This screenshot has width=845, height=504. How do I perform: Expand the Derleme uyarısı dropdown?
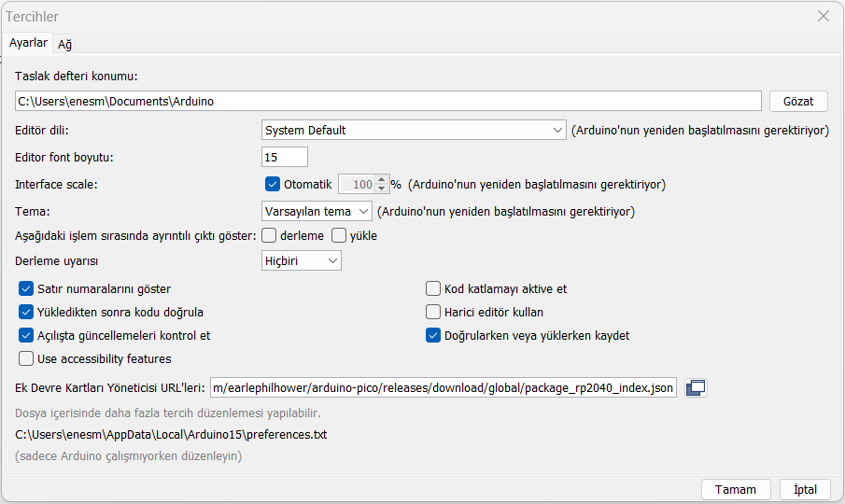point(302,261)
